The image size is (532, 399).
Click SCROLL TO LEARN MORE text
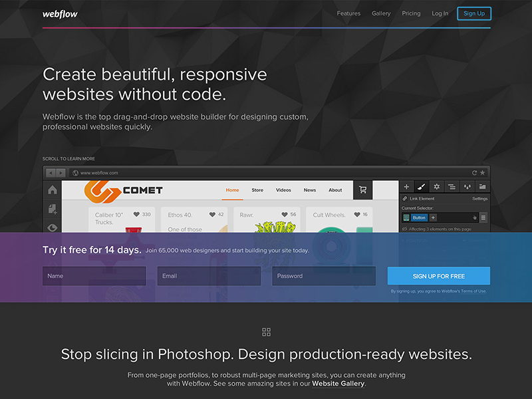click(68, 158)
